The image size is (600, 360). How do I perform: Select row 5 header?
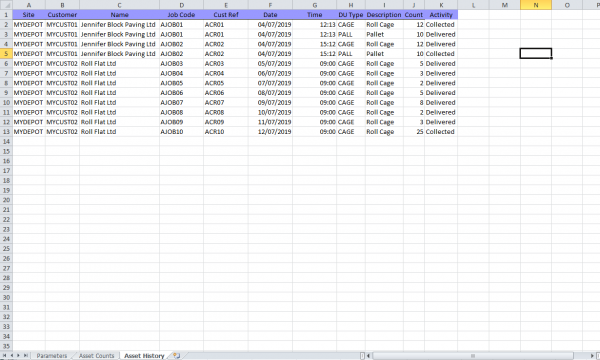tap(6, 54)
